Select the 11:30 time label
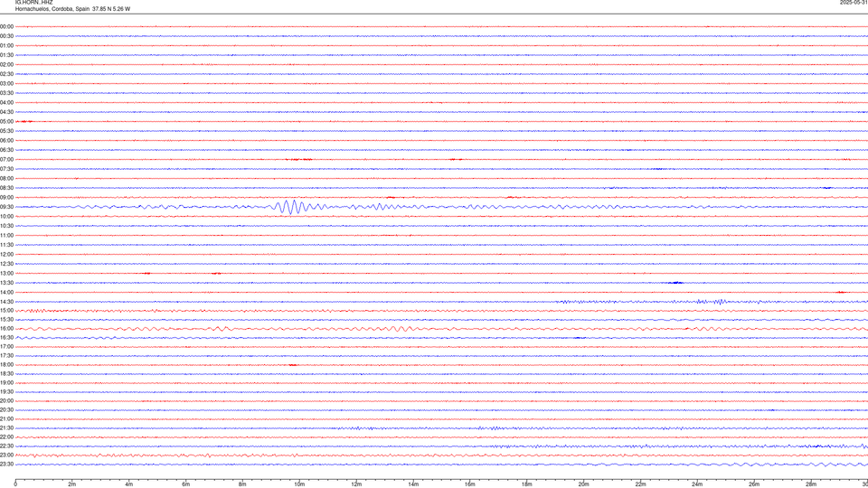This screenshot has height=488, width=868. point(6,245)
